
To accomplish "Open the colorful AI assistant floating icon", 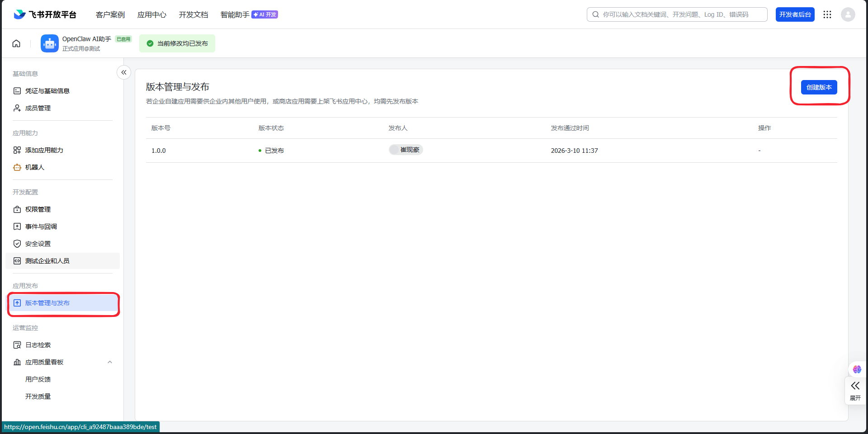I will 857,369.
